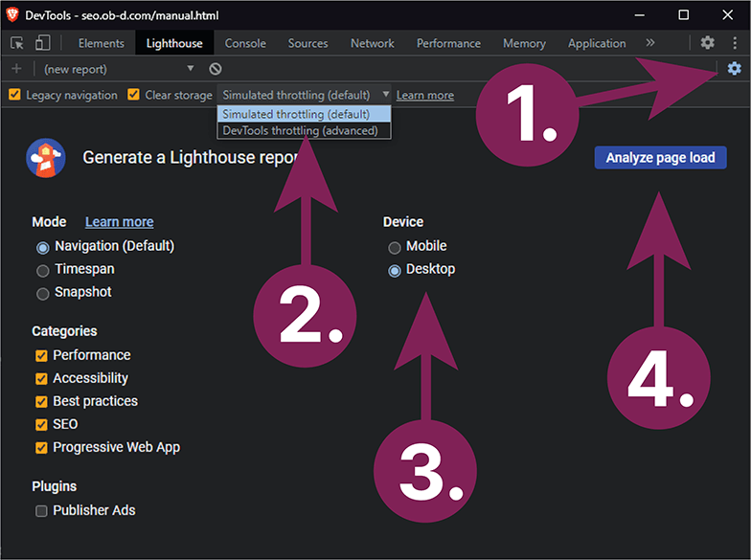The height and width of the screenshot is (560, 751).
Task: Minimize the DevTools window
Action: 640,15
